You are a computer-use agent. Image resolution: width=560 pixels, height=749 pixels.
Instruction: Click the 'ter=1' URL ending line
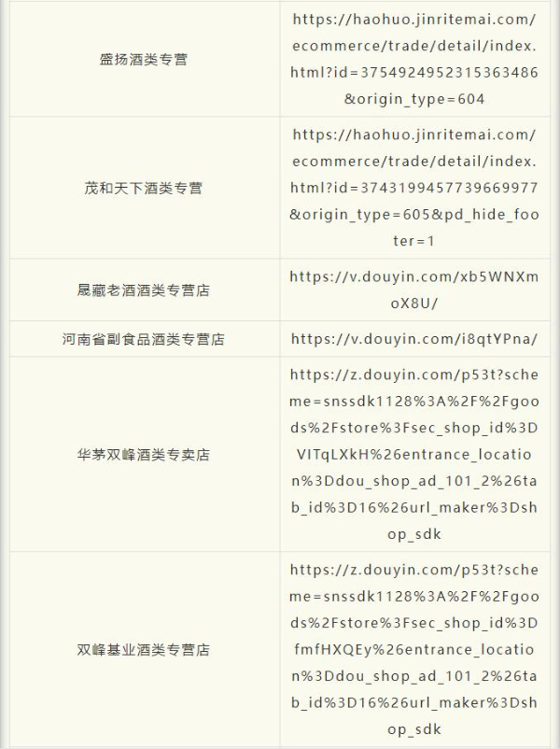[x=413, y=241]
